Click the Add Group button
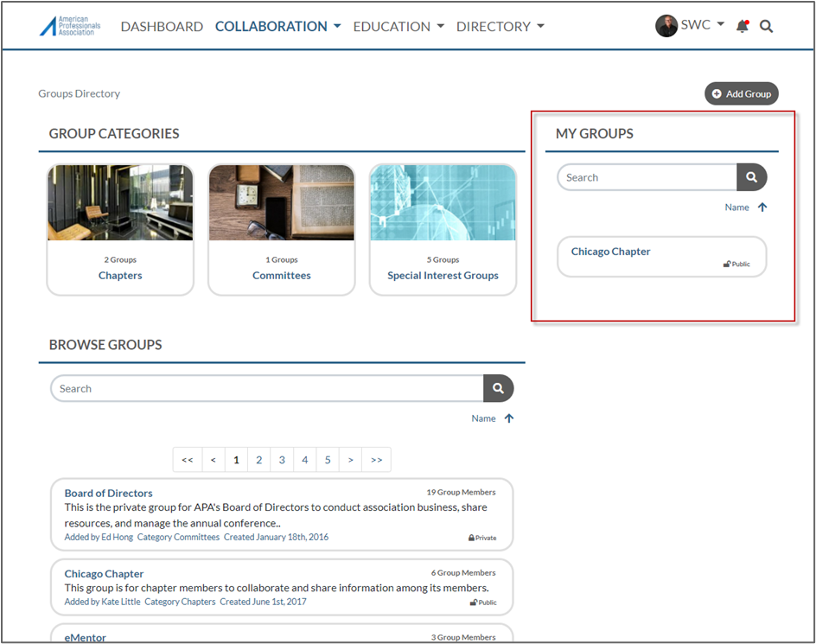This screenshot has width=816, height=644. pyautogui.click(x=742, y=93)
